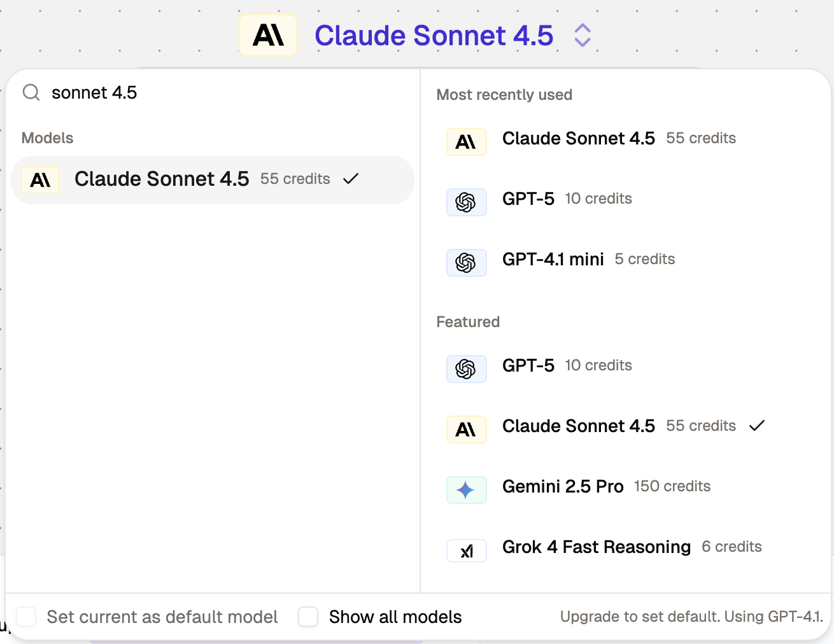Select Grok 4 Fast Reasoning model
Image resolution: width=834 pixels, height=644 pixels.
click(597, 547)
